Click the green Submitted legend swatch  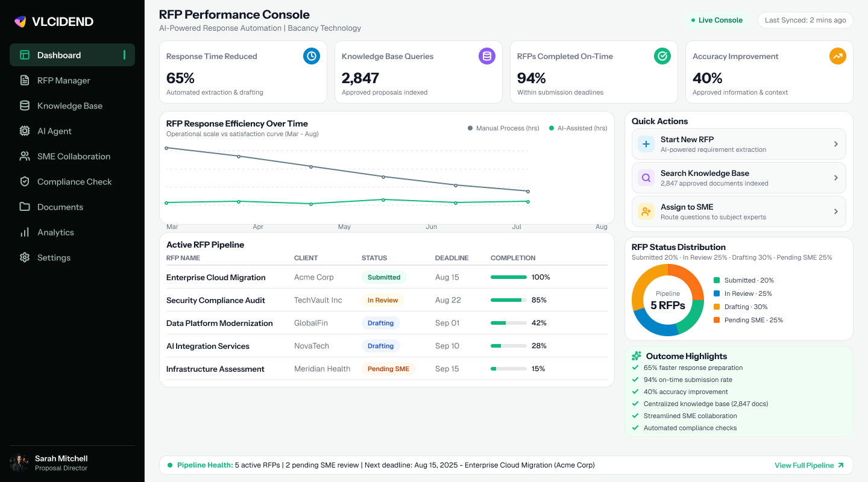(x=717, y=280)
